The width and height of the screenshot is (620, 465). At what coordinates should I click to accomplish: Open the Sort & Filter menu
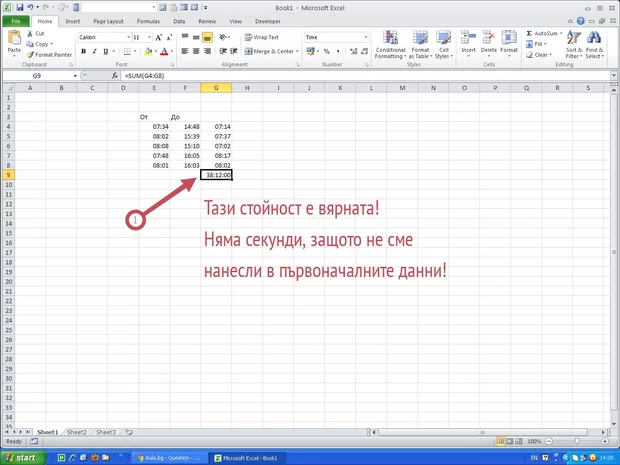[574, 44]
